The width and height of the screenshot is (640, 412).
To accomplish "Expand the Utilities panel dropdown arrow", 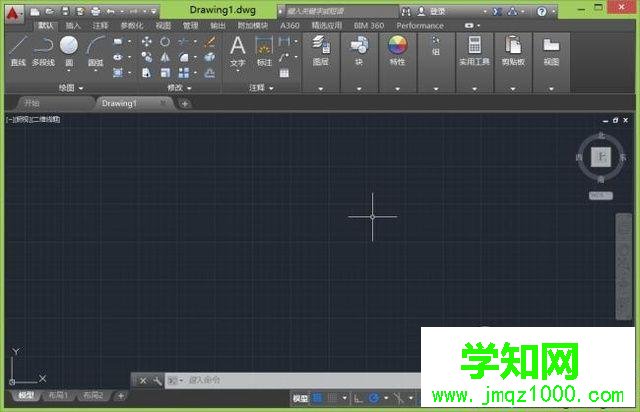I will (474, 89).
